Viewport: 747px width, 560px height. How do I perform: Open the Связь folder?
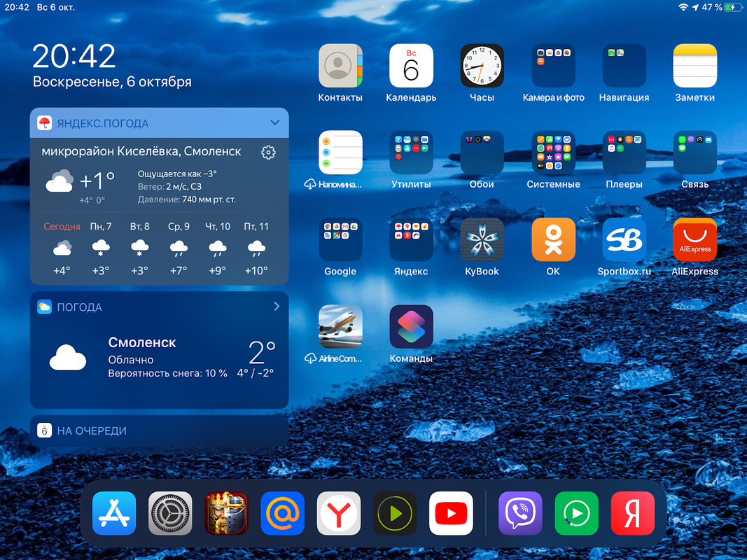point(694,153)
